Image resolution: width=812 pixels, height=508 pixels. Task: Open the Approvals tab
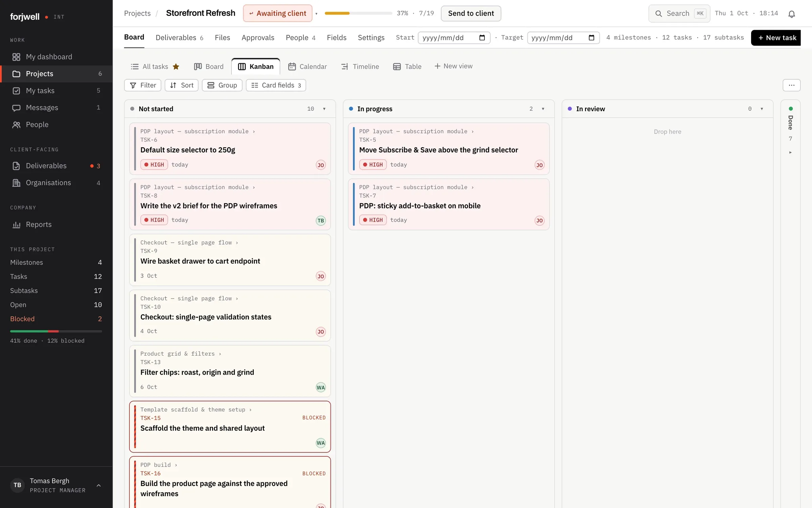point(258,38)
